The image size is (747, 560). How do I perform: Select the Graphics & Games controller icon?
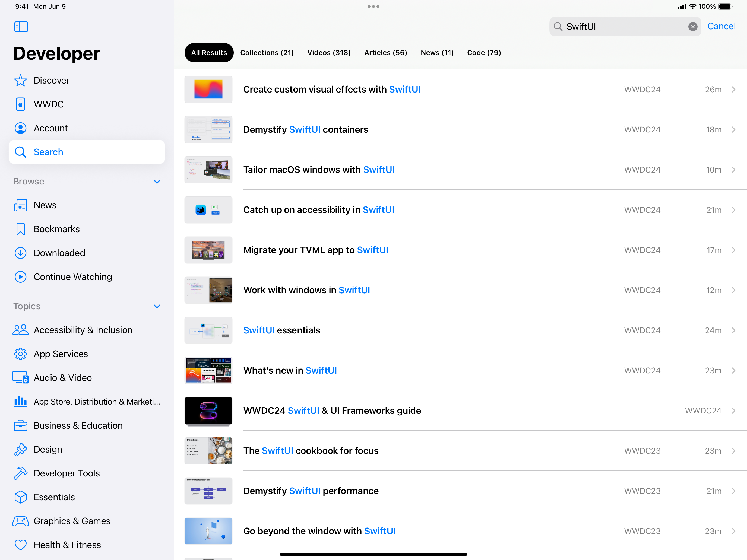20,521
